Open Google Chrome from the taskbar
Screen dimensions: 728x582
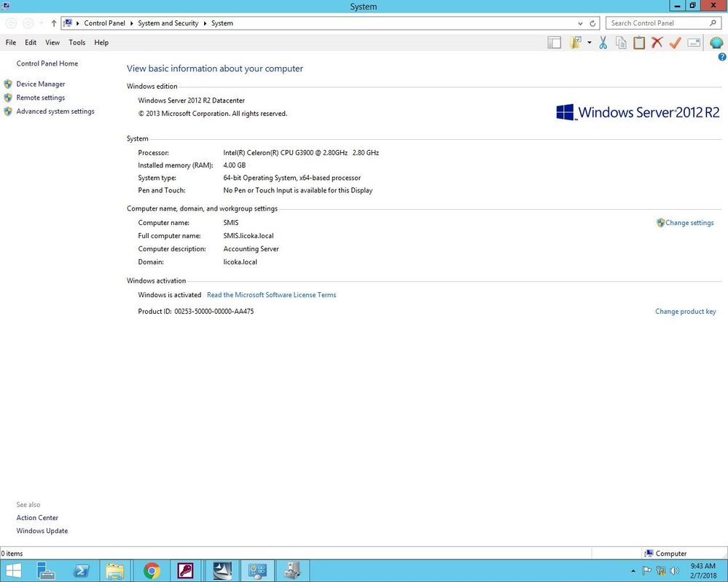tap(152, 571)
